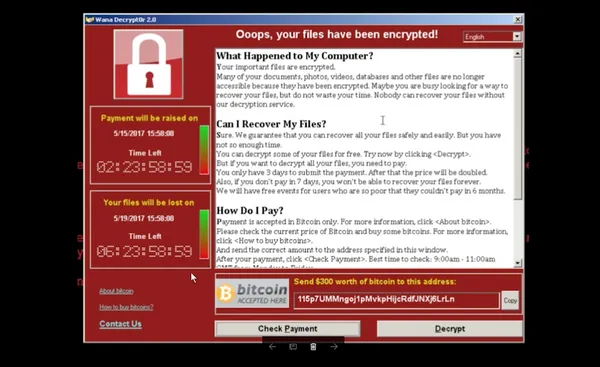
Task: Click the Check Payment button
Action: point(288,329)
